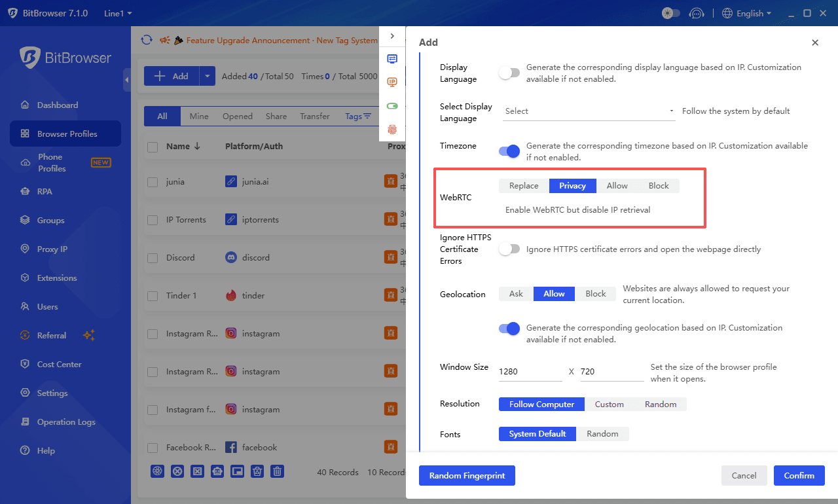Image resolution: width=838 pixels, height=504 pixels.
Task: Open the Select Display Language dropdown
Action: (588, 110)
